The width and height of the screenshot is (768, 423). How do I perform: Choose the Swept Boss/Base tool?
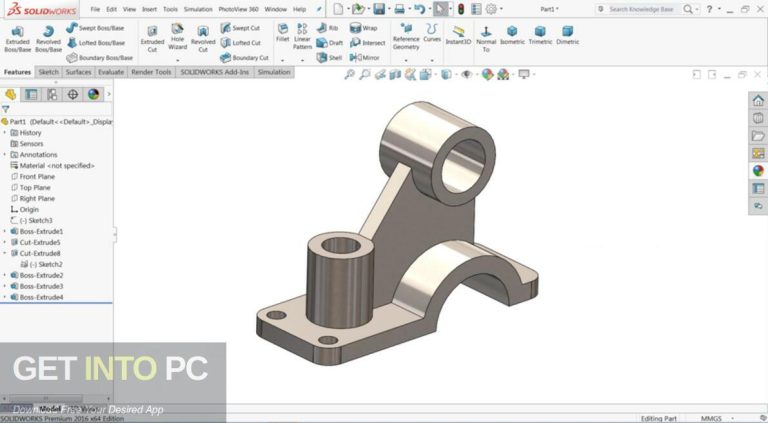coord(96,28)
